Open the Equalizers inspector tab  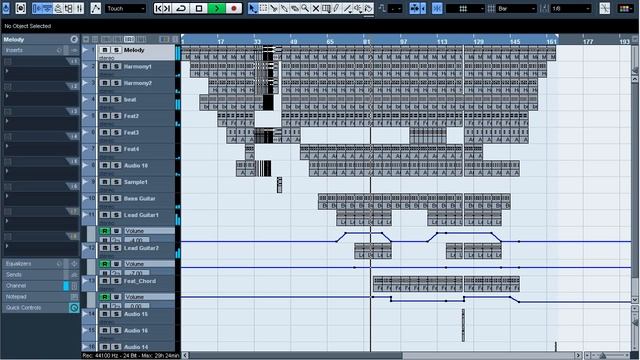[x=40, y=264]
